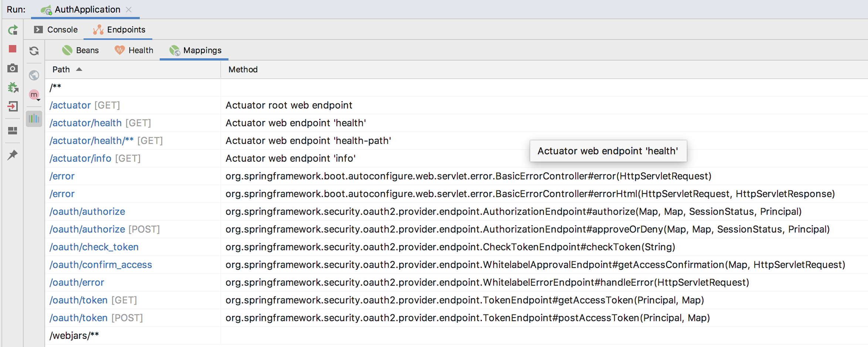The width and height of the screenshot is (868, 347).
Task: Stop the running application (red square)
Action: (13, 49)
